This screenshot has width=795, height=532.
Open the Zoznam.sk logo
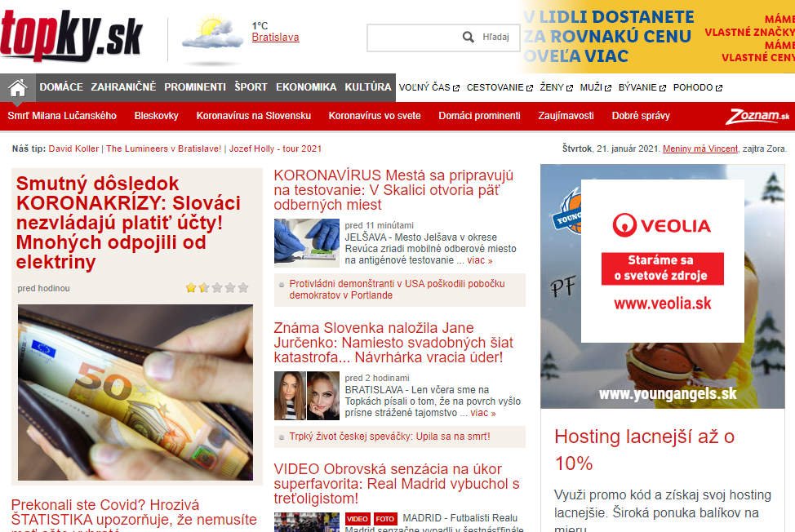[757, 116]
